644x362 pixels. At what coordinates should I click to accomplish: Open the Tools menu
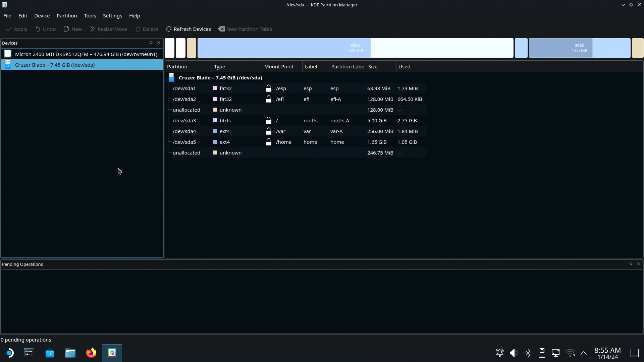click(x=90, y=16)
